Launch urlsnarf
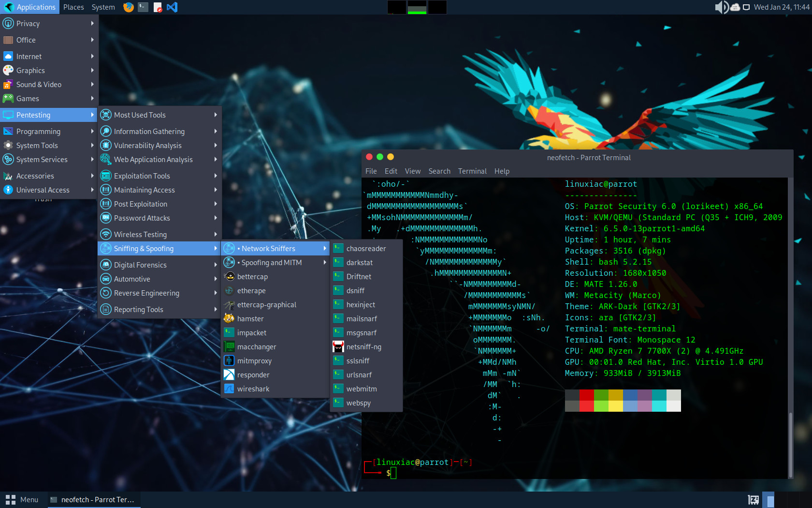This screenshot has width=812, height=508. point(366,375)
